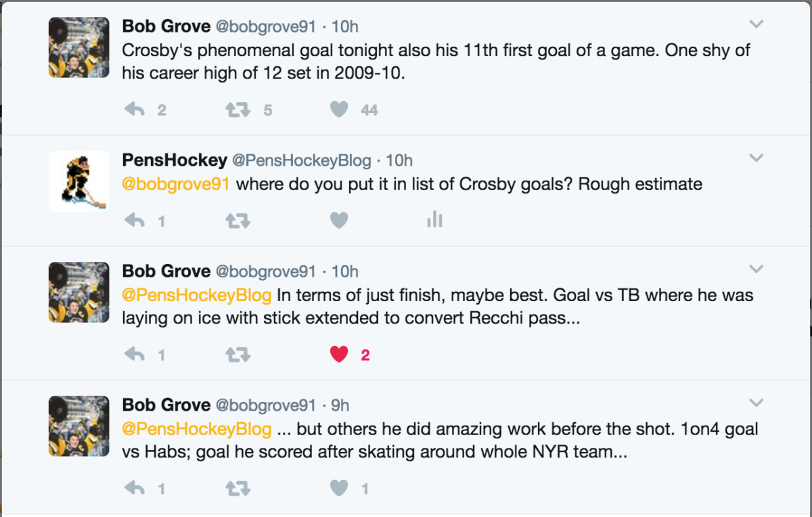Reply to the 1on4 goal tweet
The image size is (812, 517).
click(x=135, y=488)
